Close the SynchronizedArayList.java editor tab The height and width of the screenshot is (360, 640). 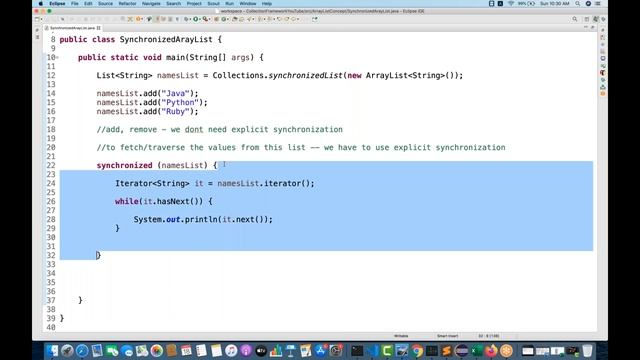pos(99,28)
